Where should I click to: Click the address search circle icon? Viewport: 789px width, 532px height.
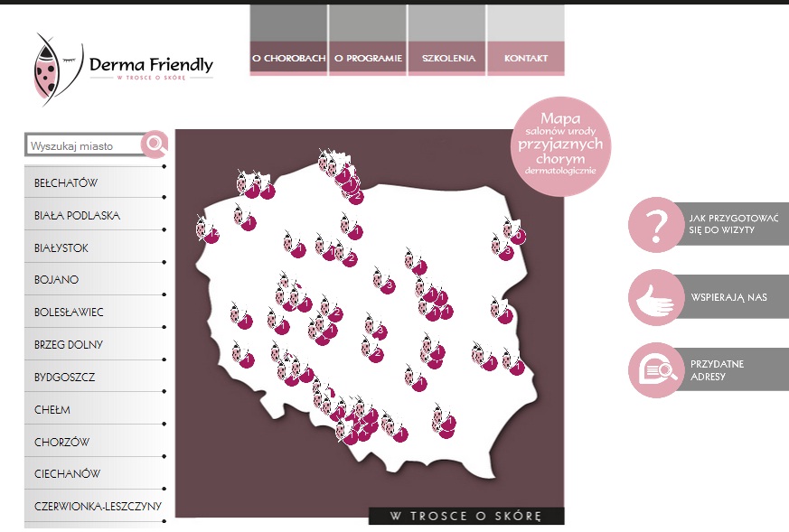[656, 370]
